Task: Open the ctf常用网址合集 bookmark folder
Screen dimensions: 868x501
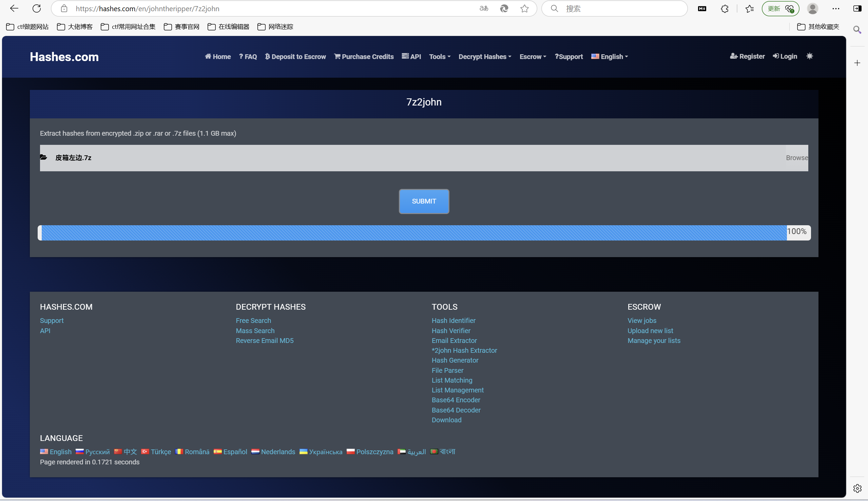Action: tap(128, 26)
